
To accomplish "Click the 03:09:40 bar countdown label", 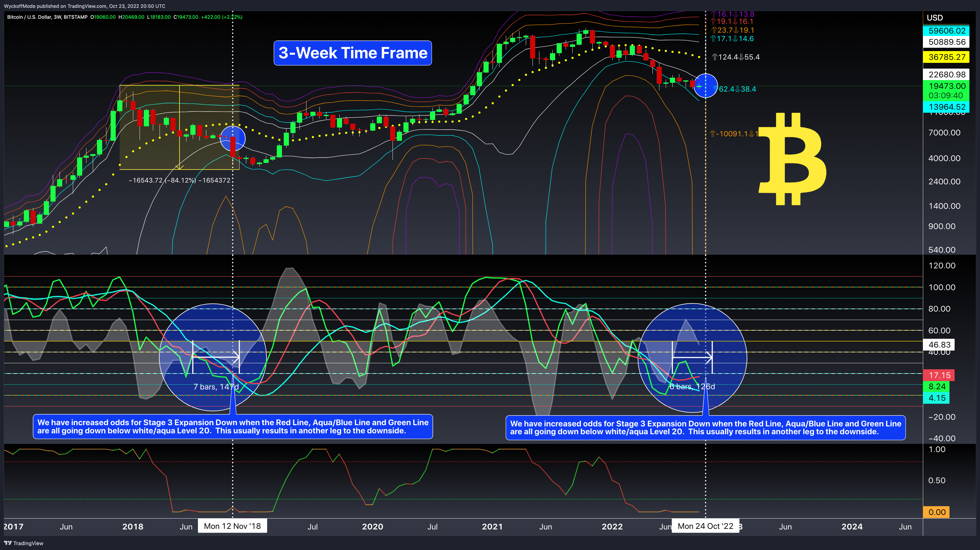I will point(946,95).
